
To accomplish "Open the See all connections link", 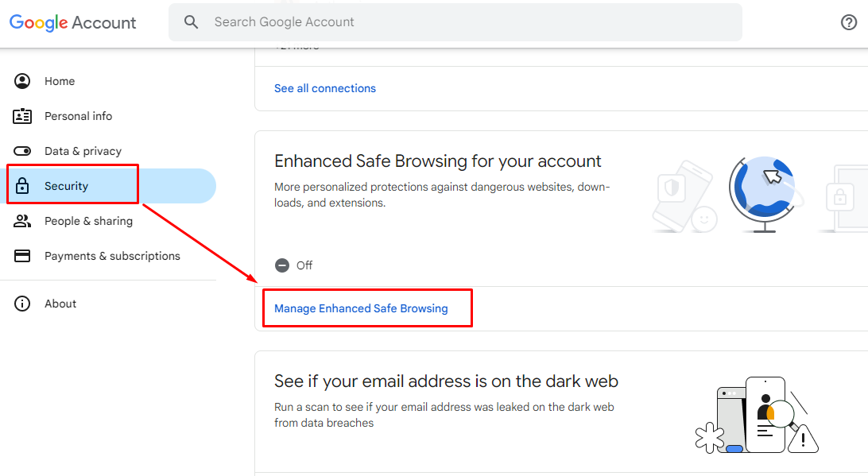I will 324,87.
